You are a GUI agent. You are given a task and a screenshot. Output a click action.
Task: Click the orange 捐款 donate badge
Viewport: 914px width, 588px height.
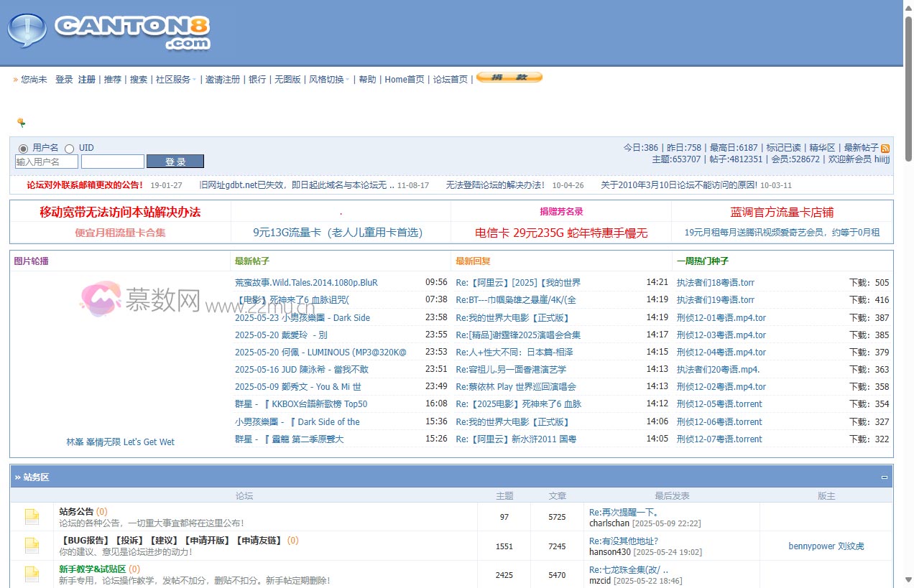tap(509, 78)
